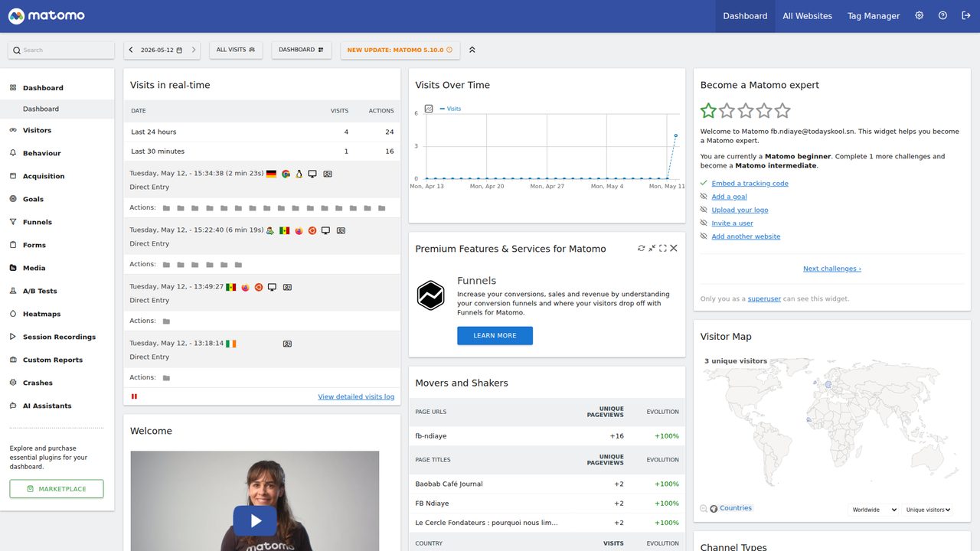Viewport: 980px width, 551px height.
Task: Maximise the Premium Features widget
Action: pyautogui.click(x=663, y=248)
